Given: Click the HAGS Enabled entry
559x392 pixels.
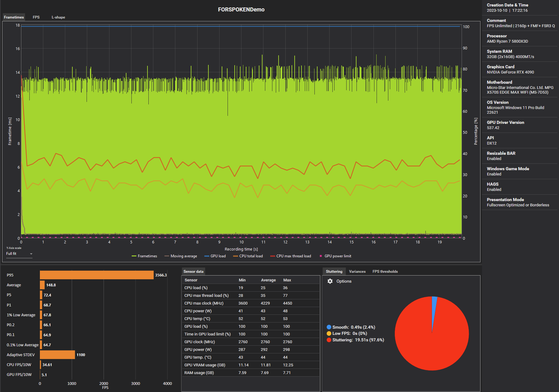Looking at the screenshot, I should point(520,187).
